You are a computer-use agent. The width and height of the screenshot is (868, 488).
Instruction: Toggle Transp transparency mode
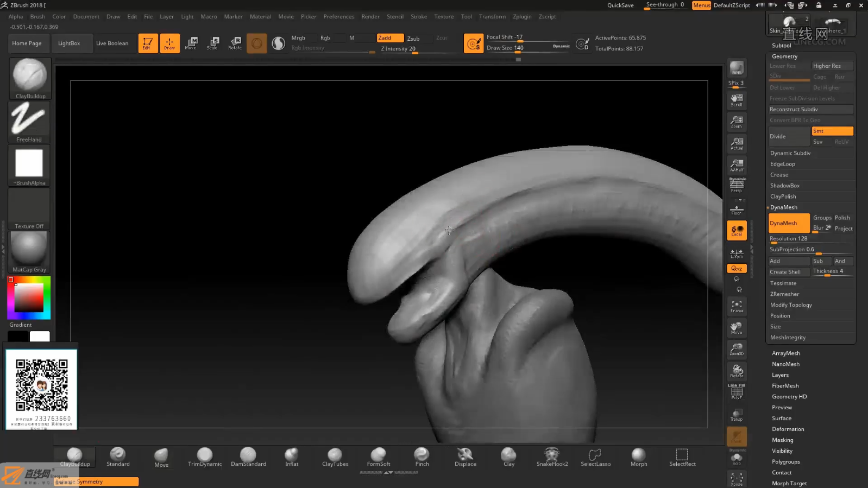tap(737, 415)
